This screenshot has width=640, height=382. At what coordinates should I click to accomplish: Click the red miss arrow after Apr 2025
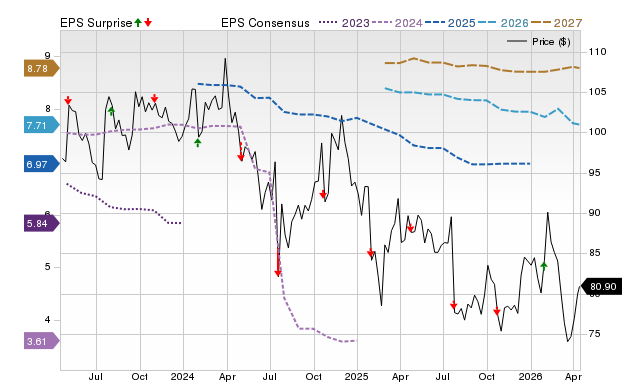point(410,228)
